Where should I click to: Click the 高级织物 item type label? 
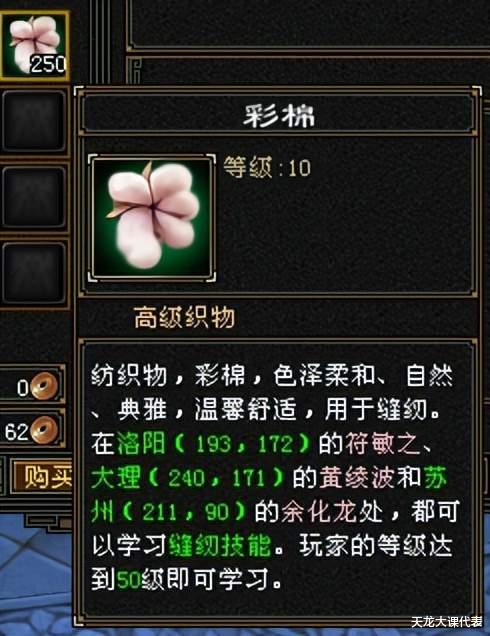pyautogui.click(x=185, y=317)
